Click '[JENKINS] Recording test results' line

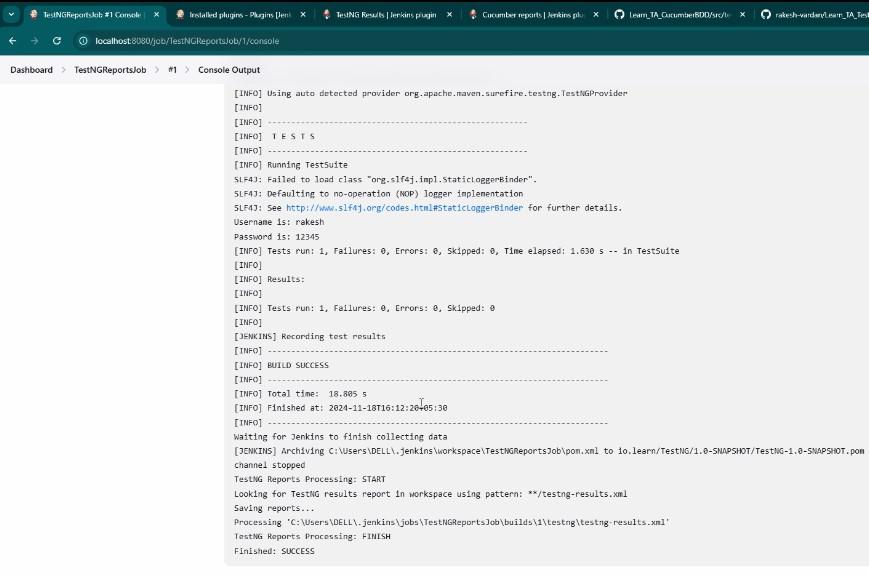click(309, 336)
